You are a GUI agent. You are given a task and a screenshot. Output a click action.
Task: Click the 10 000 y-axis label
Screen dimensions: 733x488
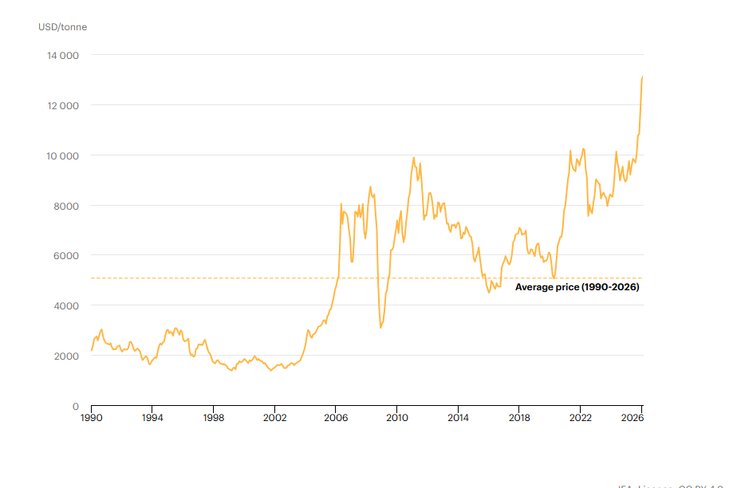coord(62,156)
